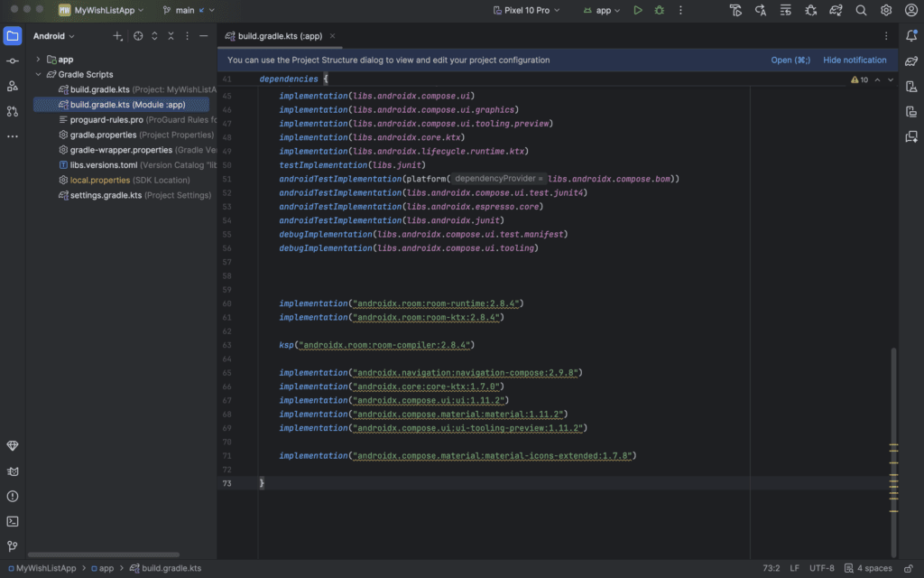Open the app run configuration dropdown
This screenshot has height=578, width=924.
click(x=601, y=10)
